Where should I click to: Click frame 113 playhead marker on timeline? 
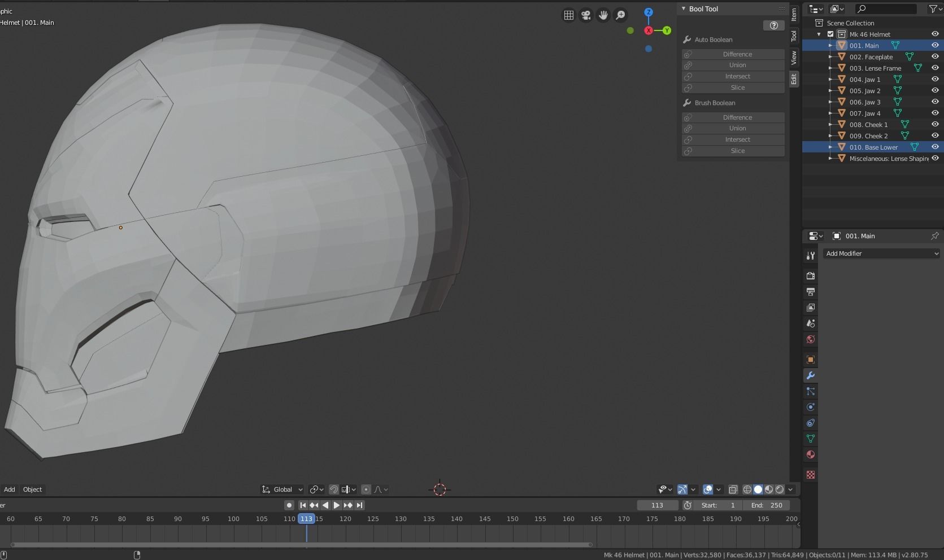click(x=306, y=519)
